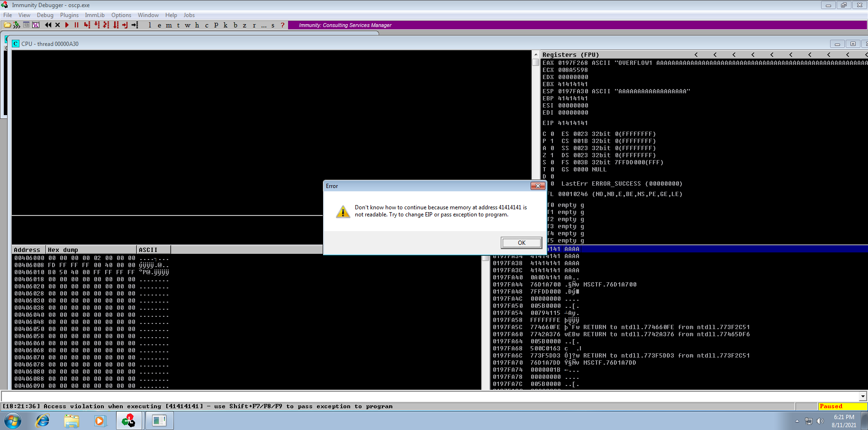Click the Trace into toolbar icon
Image resolution: width=868 pixels, height=430 pixels.
pyautogui.click(x=106, y=25)
